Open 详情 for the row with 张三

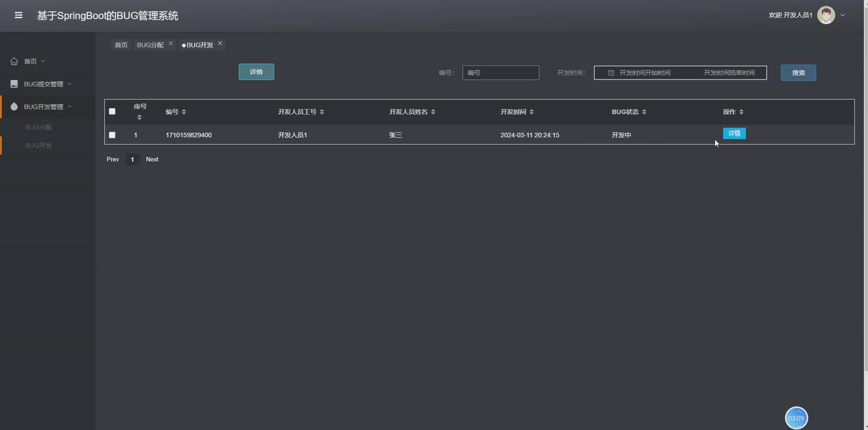(x=734, y=133)
